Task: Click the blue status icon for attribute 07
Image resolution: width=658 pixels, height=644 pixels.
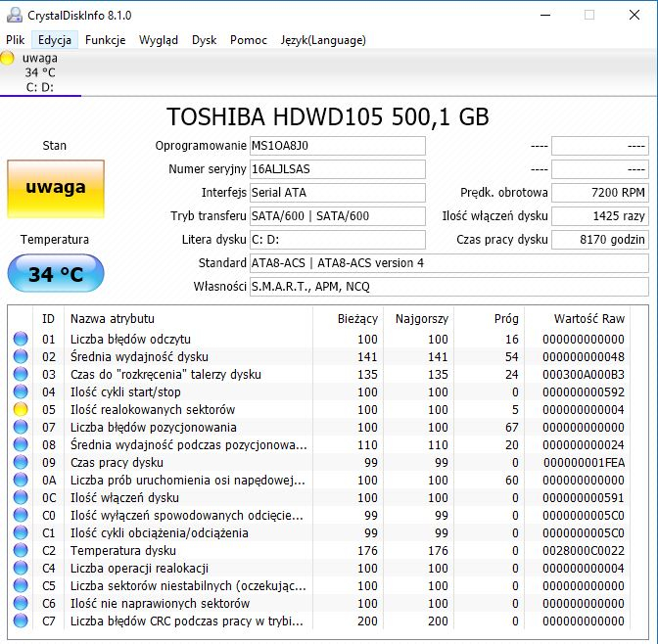Action: point(21,427)
